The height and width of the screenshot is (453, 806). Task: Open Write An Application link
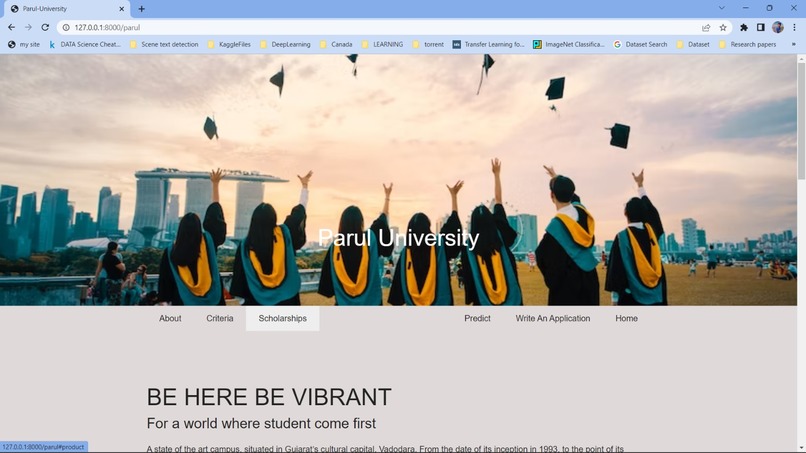tap(553, 318)
